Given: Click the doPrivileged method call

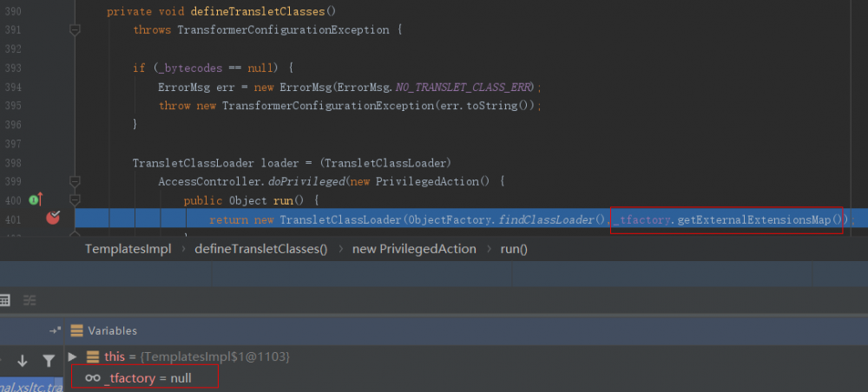Looking at the screenshot, I should [x=306, y=181].
